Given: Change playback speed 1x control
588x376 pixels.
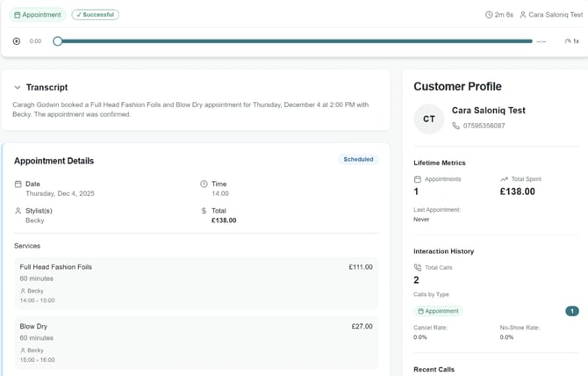Looking at the screenshot, I should [x=572, y=41].
